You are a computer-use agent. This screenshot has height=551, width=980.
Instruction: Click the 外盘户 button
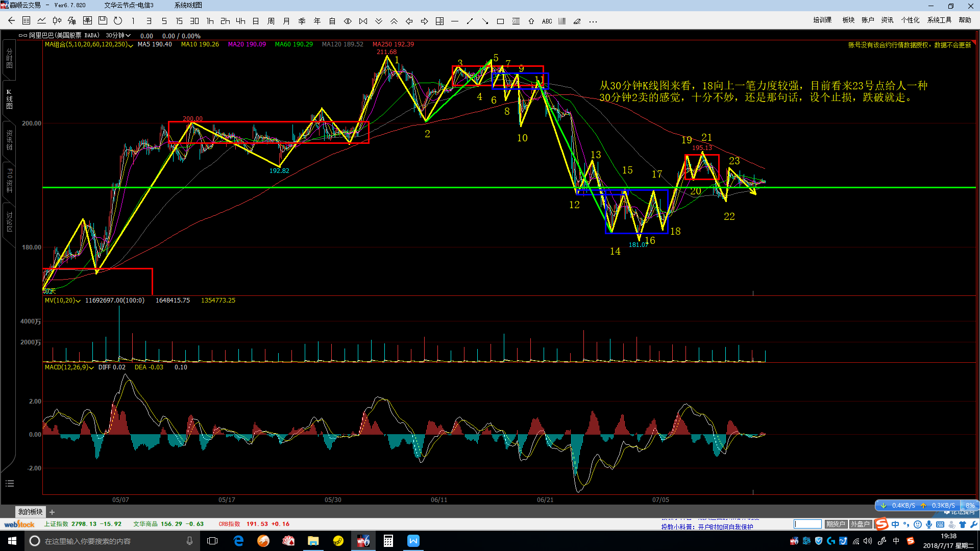(860, 524)
